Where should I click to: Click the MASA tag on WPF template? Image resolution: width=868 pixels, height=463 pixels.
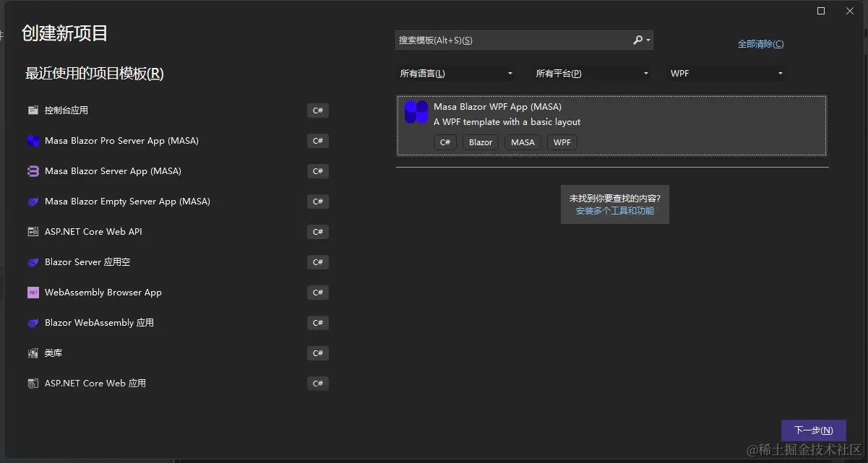click(x=523, y=142)
